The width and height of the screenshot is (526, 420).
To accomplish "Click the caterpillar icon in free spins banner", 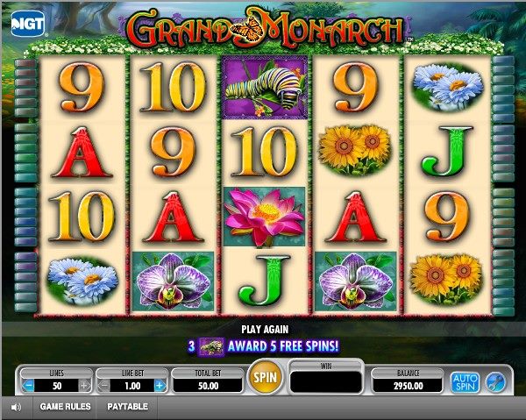I will [x=210, y=346].
